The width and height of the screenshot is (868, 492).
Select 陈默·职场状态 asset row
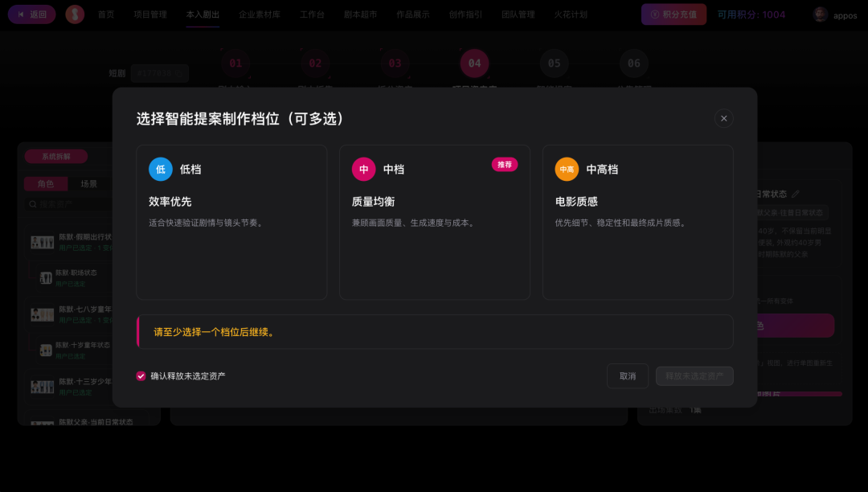72,278
